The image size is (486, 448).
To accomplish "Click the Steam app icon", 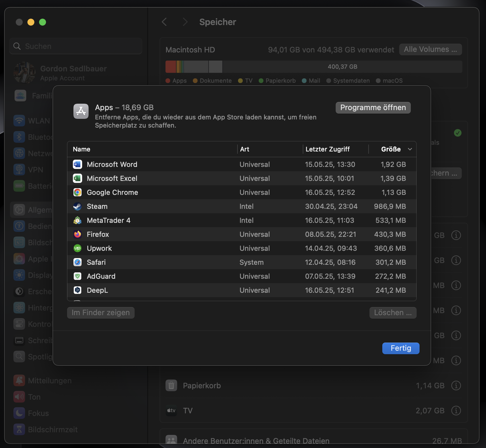I will click(77, 206).
